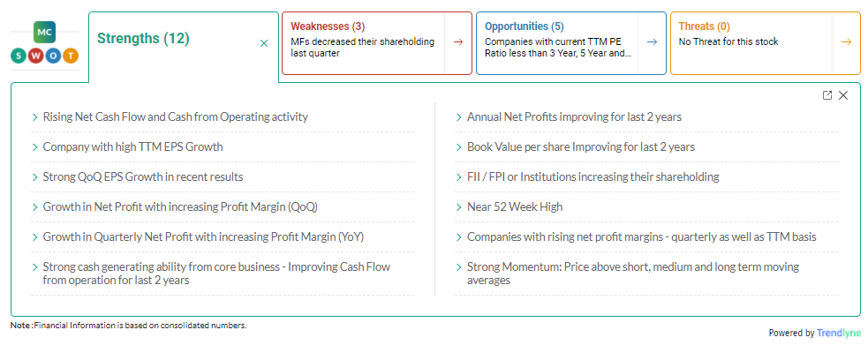Viewport: 868px width, 345px height.
Task: Close the strengths details panel
Action: [843, 95]
